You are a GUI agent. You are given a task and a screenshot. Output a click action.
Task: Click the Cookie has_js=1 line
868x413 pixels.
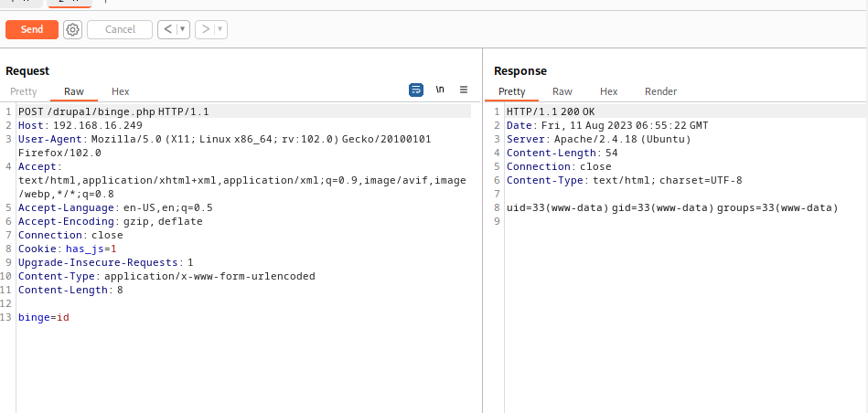[67, 249]
